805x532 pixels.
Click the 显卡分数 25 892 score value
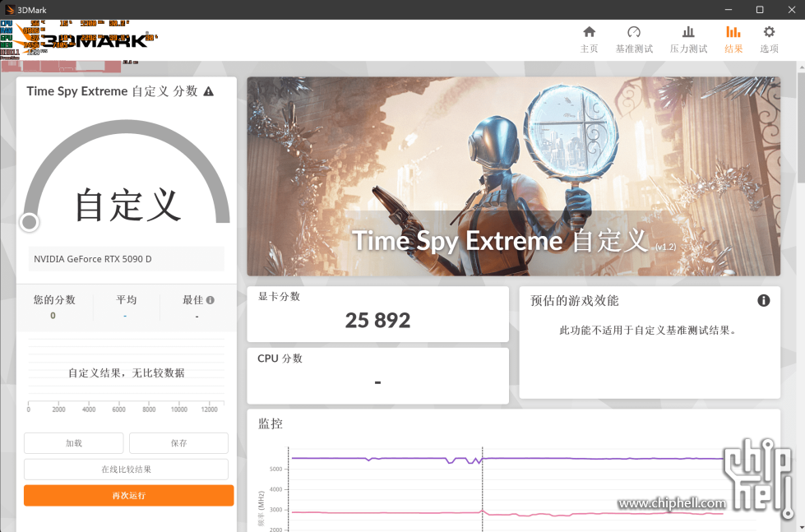pyautogui.click(x=377, y=321)
